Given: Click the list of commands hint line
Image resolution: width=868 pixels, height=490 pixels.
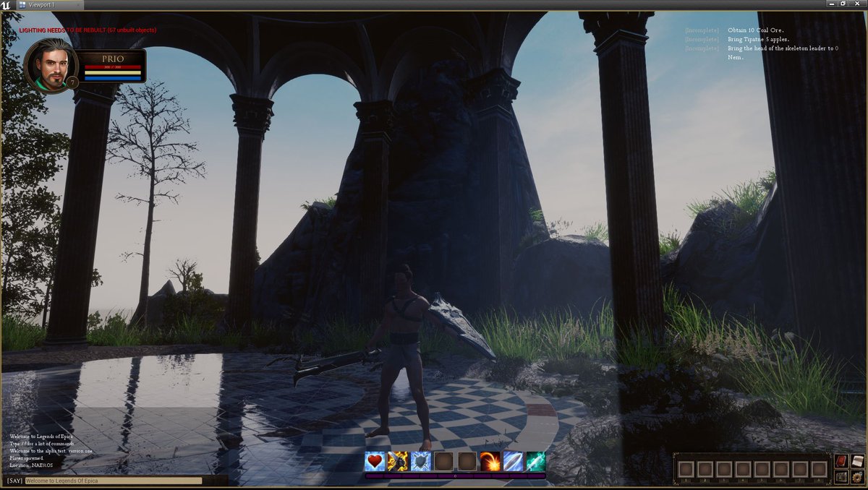Looking at the screenshot, I should click(x=42, y=444).
